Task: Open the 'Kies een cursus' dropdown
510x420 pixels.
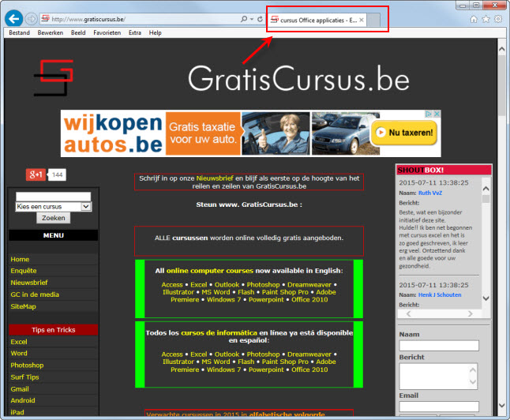Action: (x=54, y=207)
